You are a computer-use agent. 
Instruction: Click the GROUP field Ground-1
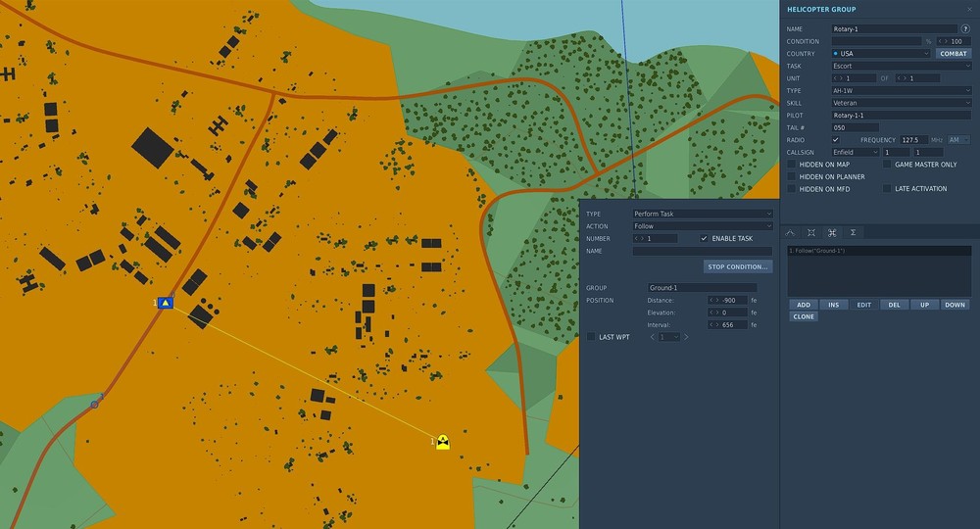pos(703,288)
